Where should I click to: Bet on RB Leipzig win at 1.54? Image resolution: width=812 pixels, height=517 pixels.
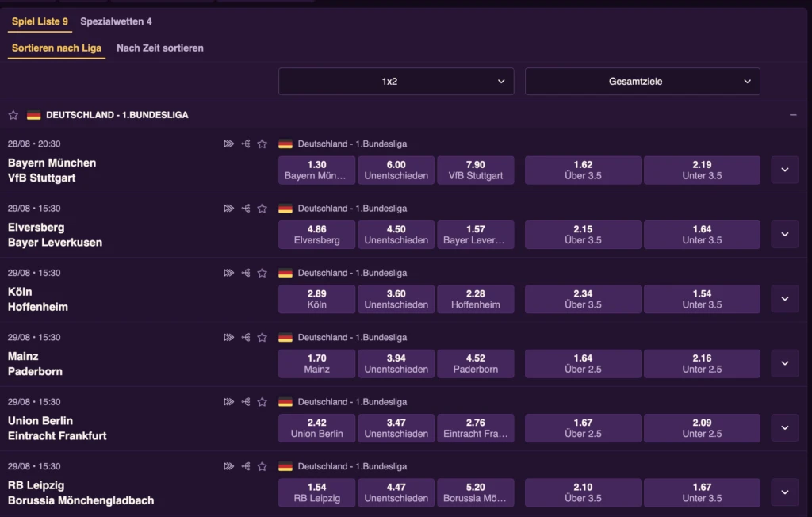317,492
